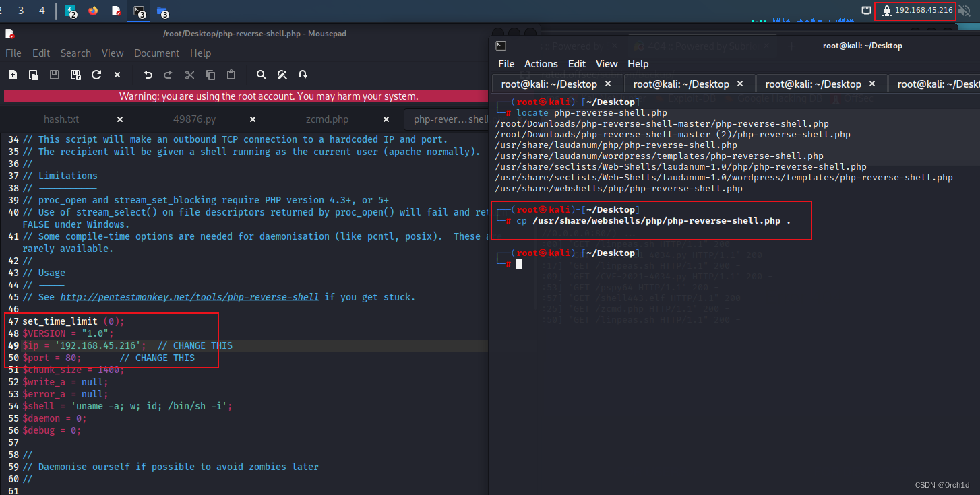
Task: Click the cp /usr/share/webshells command line
Action: (653, 221)
